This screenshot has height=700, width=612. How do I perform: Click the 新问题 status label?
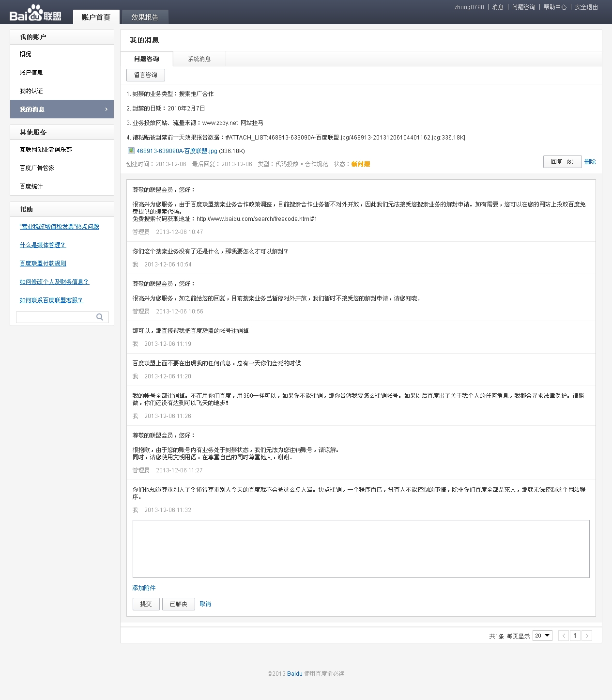click(x=361, y=164)
